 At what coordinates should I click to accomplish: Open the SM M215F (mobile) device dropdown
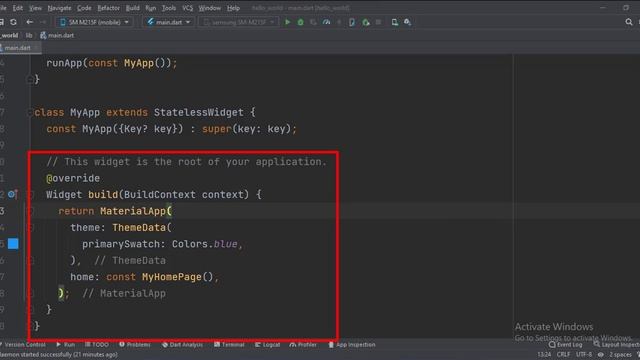coord(94,22)
